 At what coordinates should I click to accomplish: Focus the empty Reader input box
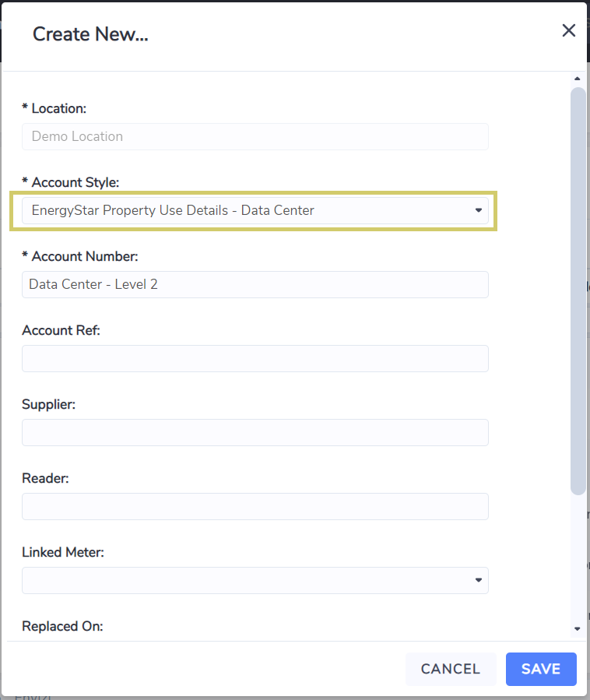coord(255,506)
